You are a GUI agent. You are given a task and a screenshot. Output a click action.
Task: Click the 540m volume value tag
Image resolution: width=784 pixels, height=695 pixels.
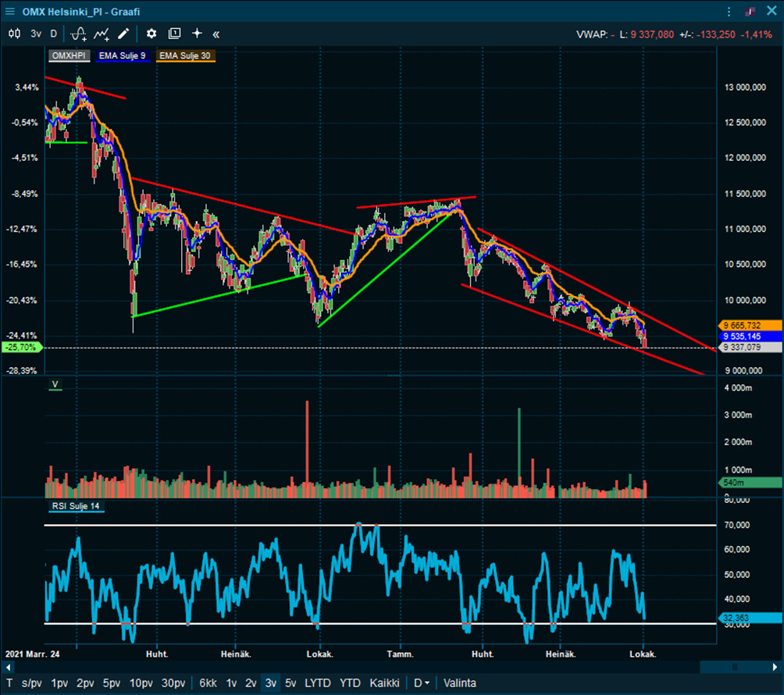click(x=750, y=483)
